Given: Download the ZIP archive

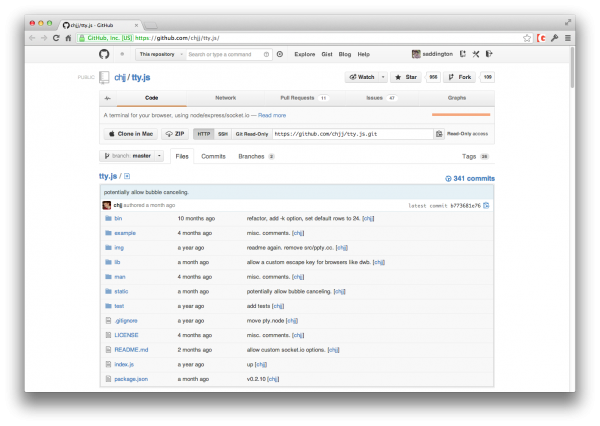Looking at the screenshot, I should coord(175,134).
